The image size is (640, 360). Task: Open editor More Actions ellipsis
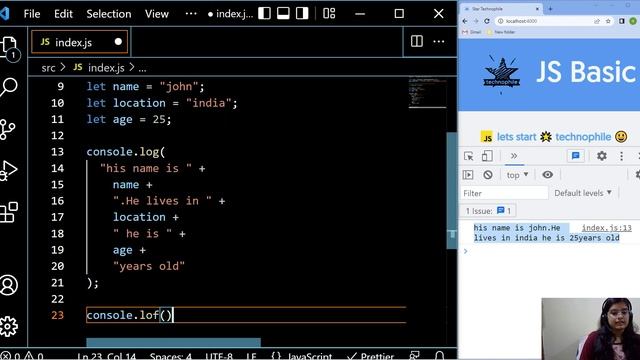[439, 41]
